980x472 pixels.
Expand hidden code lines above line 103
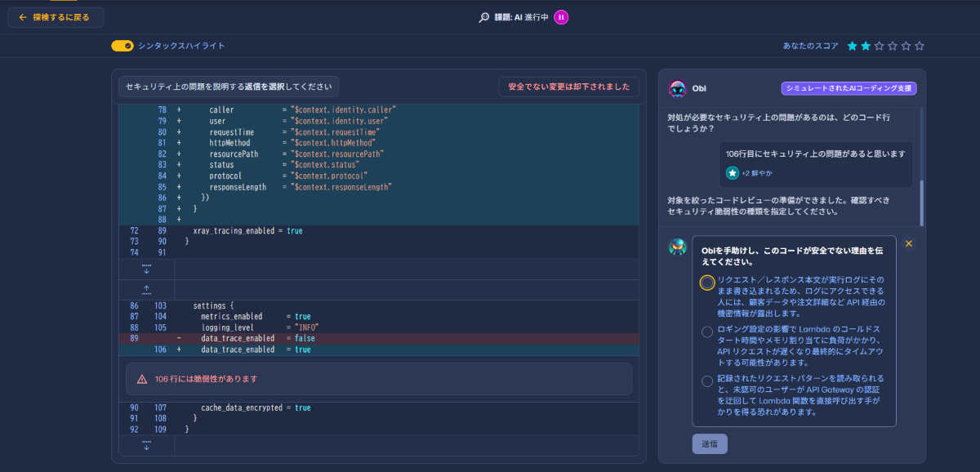(x=146, y=289)
